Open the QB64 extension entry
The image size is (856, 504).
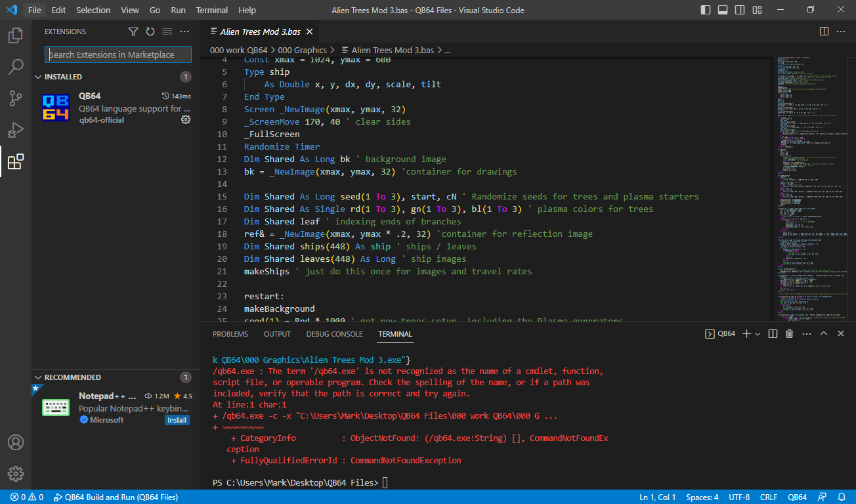[116, 108]
